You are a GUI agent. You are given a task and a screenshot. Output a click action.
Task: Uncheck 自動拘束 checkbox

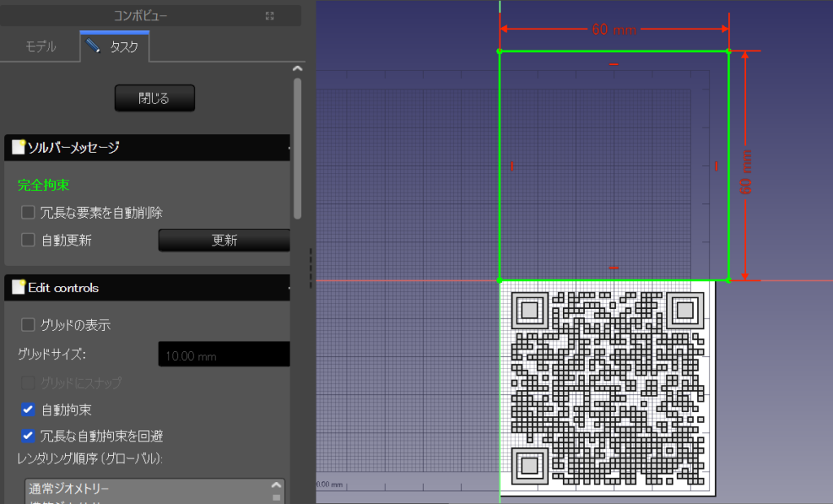[x=28, y=410]
